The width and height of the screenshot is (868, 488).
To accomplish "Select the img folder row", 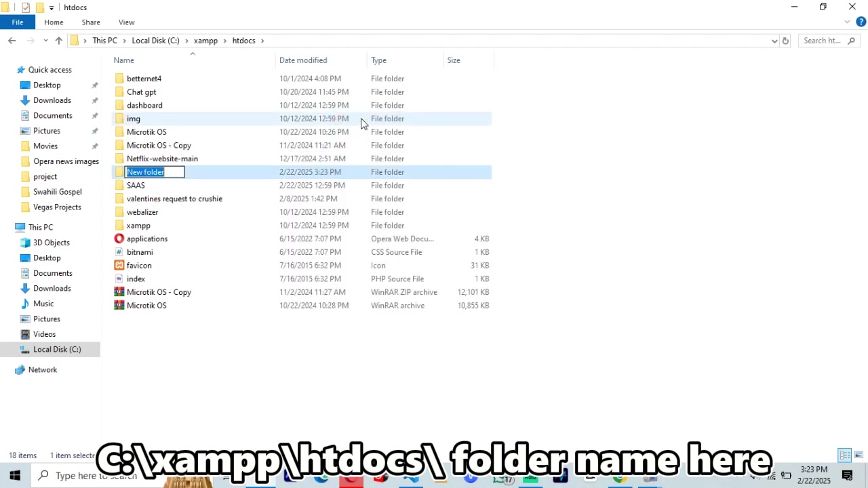I will point(302,119).
